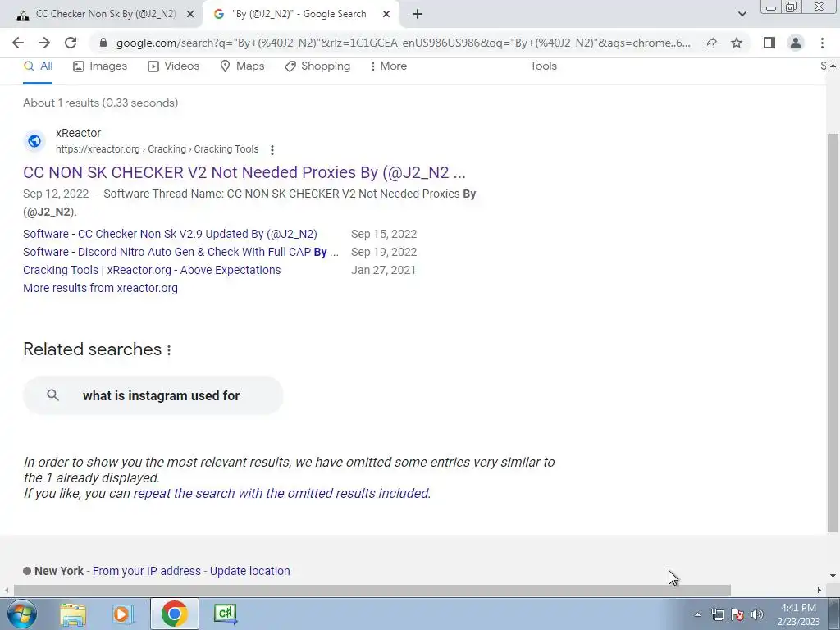
Task: Switch to Images results
Action: coord(100,66)
